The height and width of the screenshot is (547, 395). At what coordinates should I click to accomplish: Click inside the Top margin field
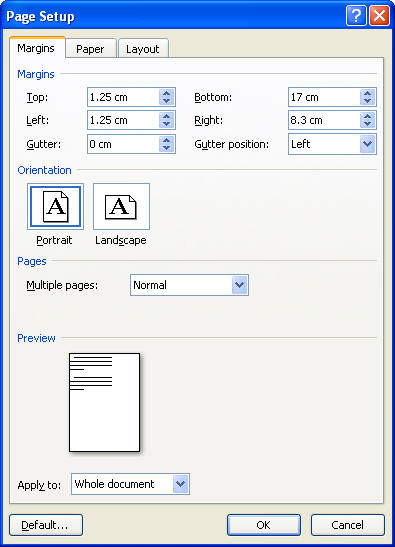(124, 97)
